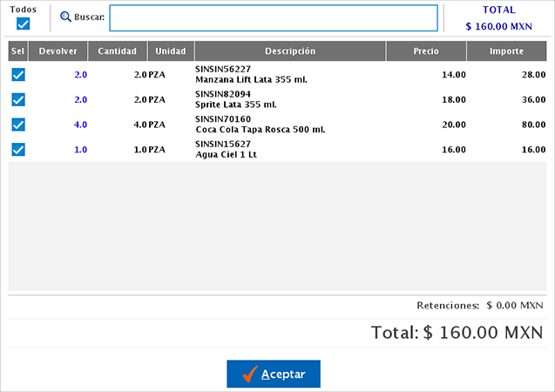Focus the Buscar search input field

(x=274, y=18)
